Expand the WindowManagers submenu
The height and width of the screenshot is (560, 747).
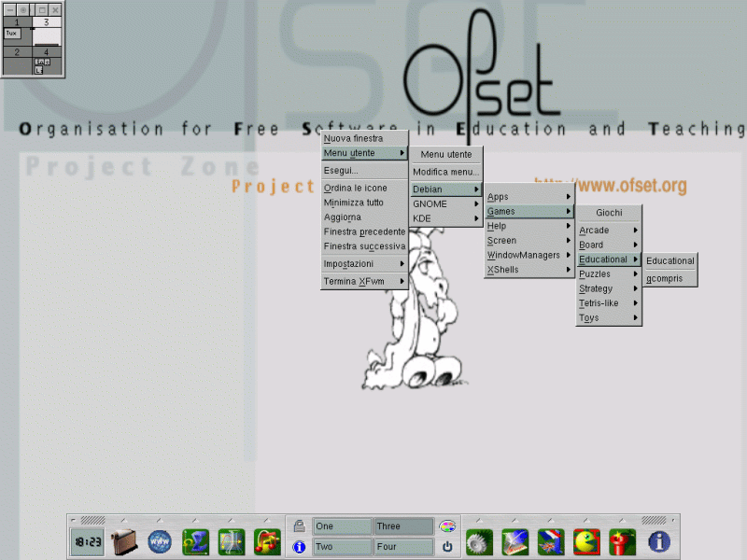529,255
